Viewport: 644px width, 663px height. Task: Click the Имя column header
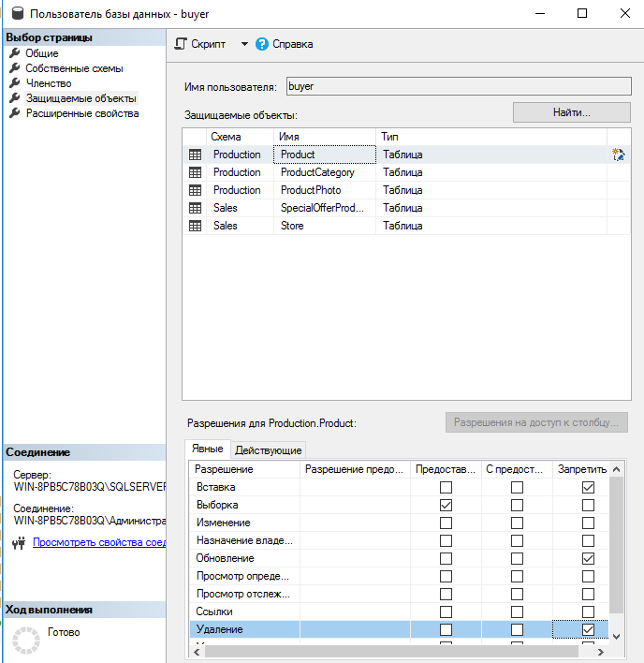[x=325, y=137]
